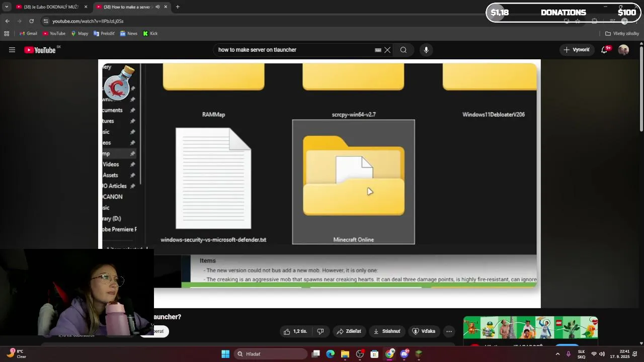Open the account avatar menu
This screenshot has width=644, height=362.
623,50
